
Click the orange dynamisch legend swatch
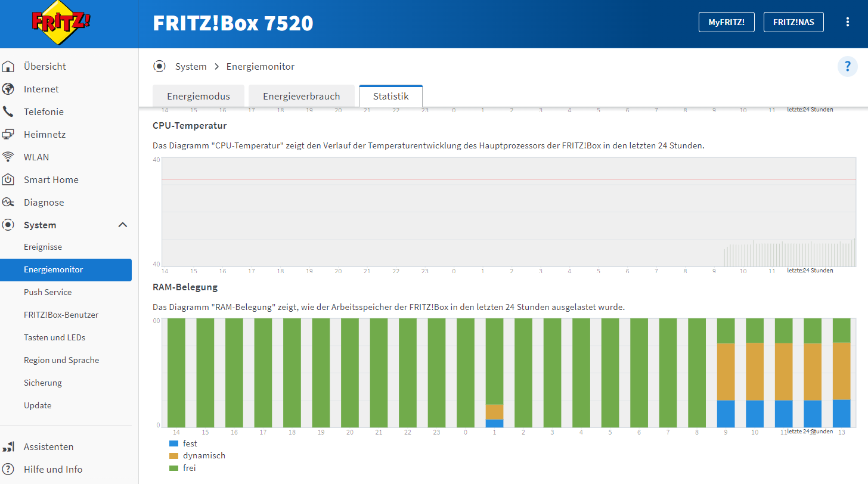[173, 455]
